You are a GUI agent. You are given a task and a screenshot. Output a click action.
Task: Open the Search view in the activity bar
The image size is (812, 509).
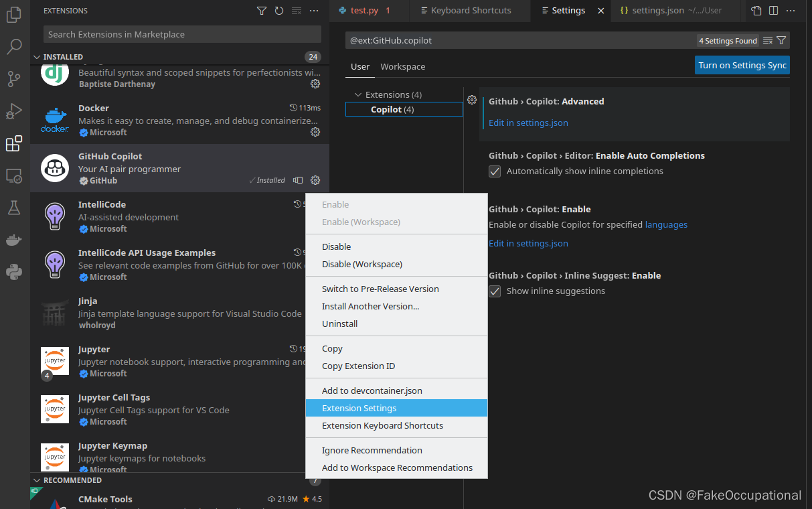pyautogui.click(x=15, y=47)
